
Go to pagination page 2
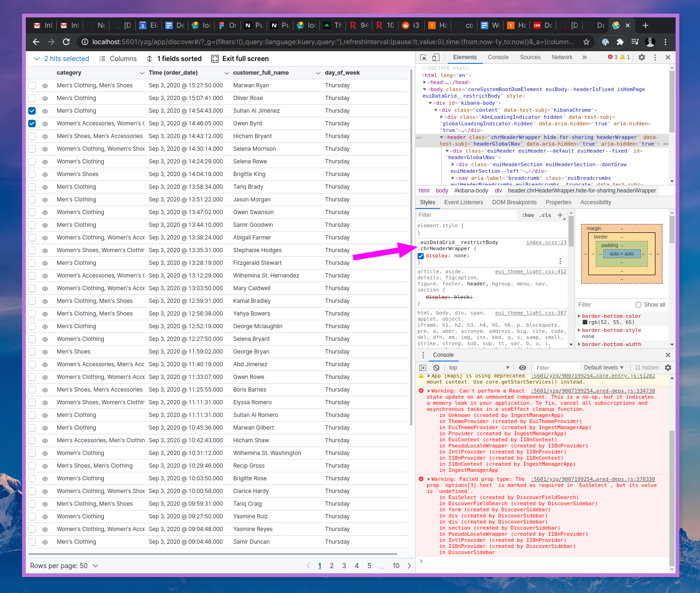[331, 566]
